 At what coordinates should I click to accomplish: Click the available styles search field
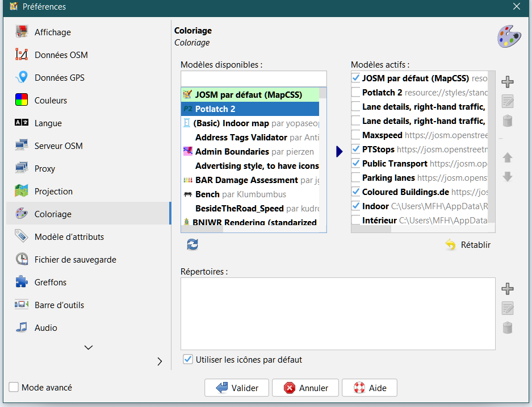click(x=254, y=78)
